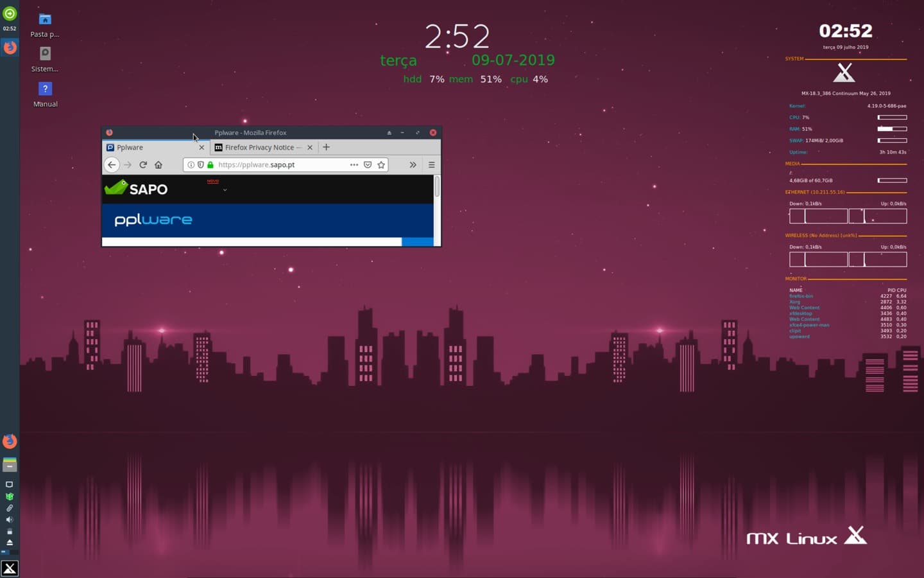Click the green padlock on the address bar

coord(210,164)
